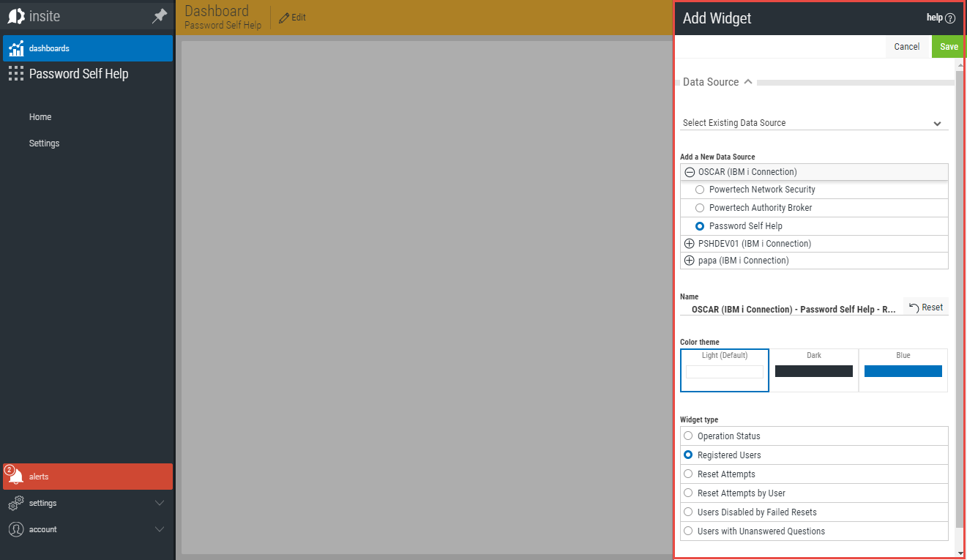This screenshot has width=967, height=560.
Task: Click the pencil Edit icon in Dashboard header
Action: coord(284,18)
